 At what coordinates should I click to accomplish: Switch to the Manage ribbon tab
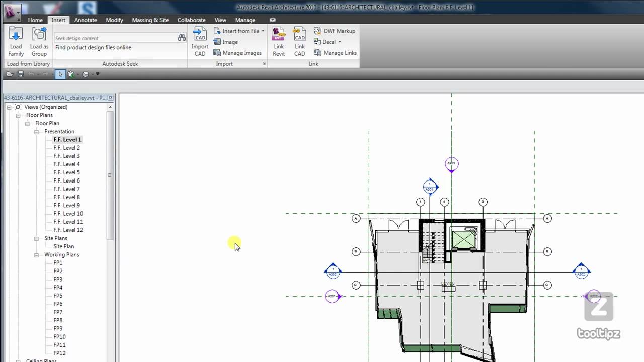pyautogui.click(x=245, y=20)
